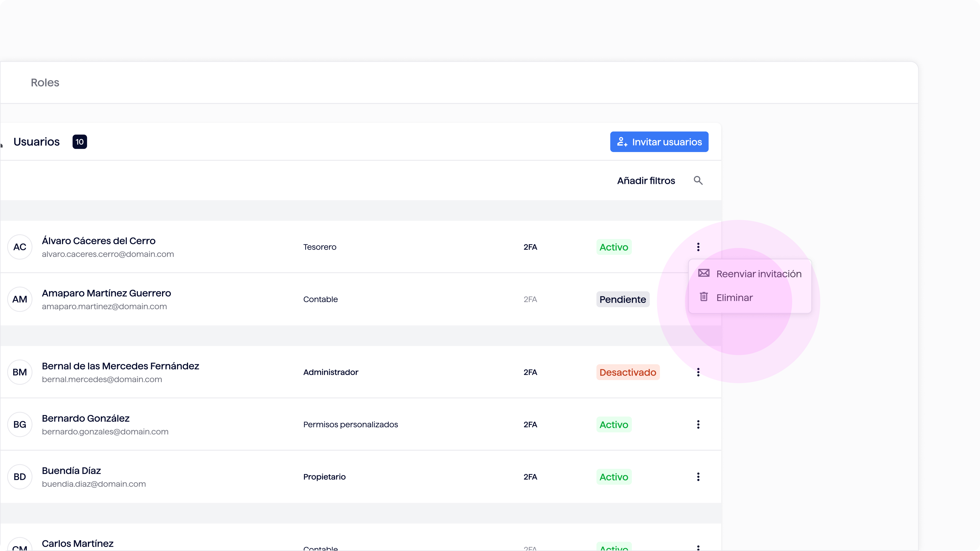Click the AC avatar circle
This screenshot has width=980, height=551.
tap(20, 247)
